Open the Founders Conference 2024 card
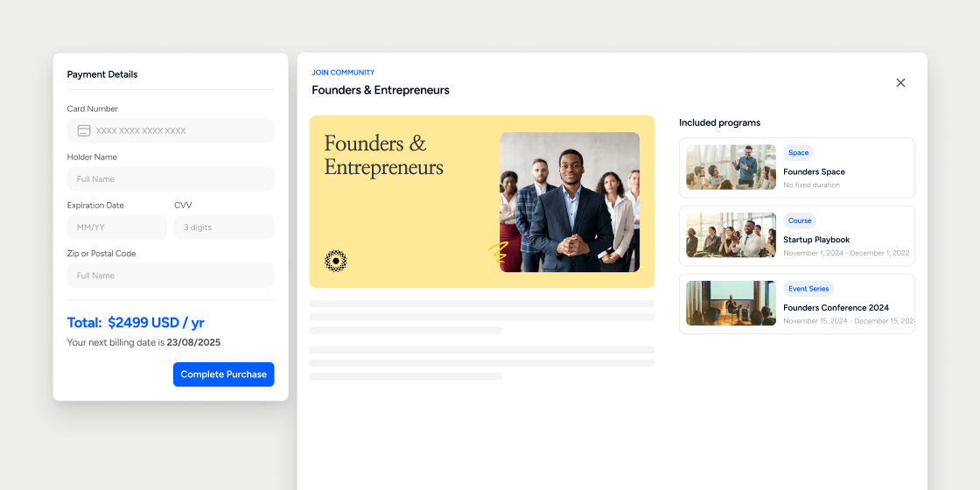 [x=797, y=304]
